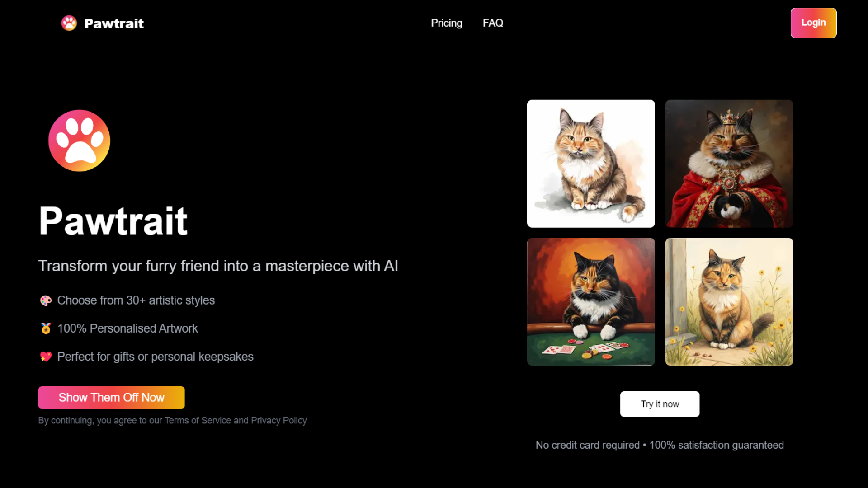The height and width of the screenshot is (488, 868).
Task: Select the watercolor cat portrait thumbnail
Action: click(x=591, y=164)
